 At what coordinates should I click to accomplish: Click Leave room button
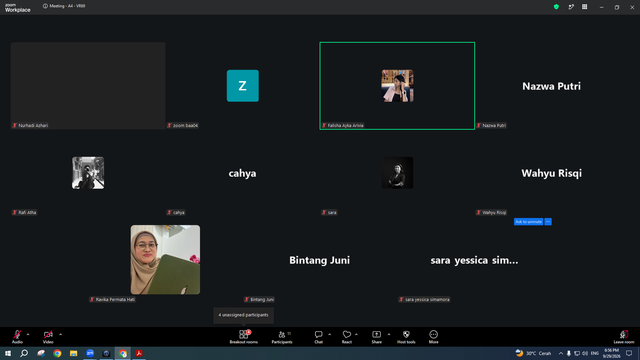pyautogui.click(x=624, y=337)
